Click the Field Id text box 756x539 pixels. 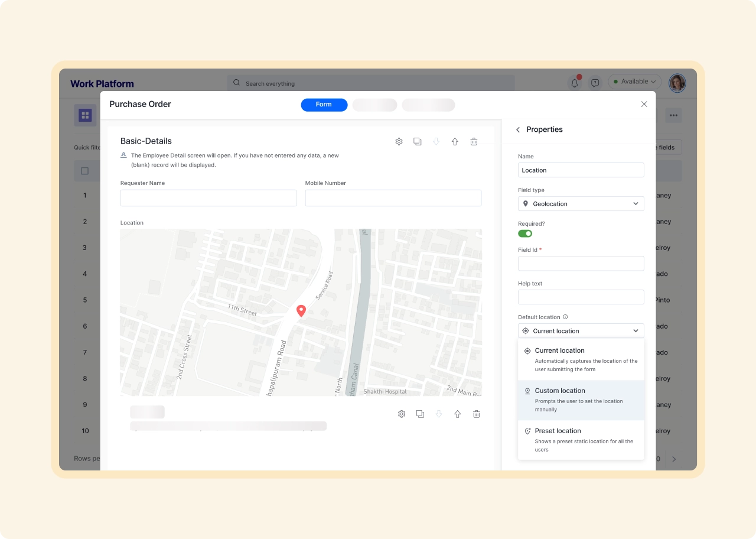pos(581,264)
